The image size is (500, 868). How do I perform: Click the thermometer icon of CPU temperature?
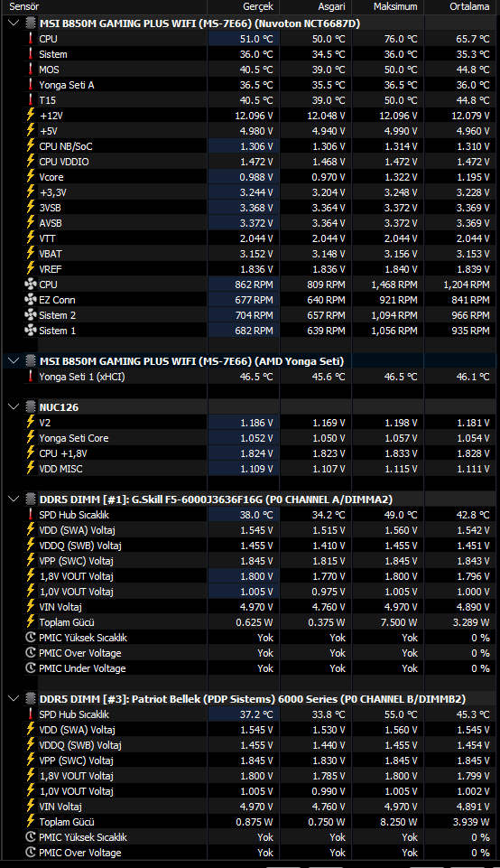[x=31, y=39]
